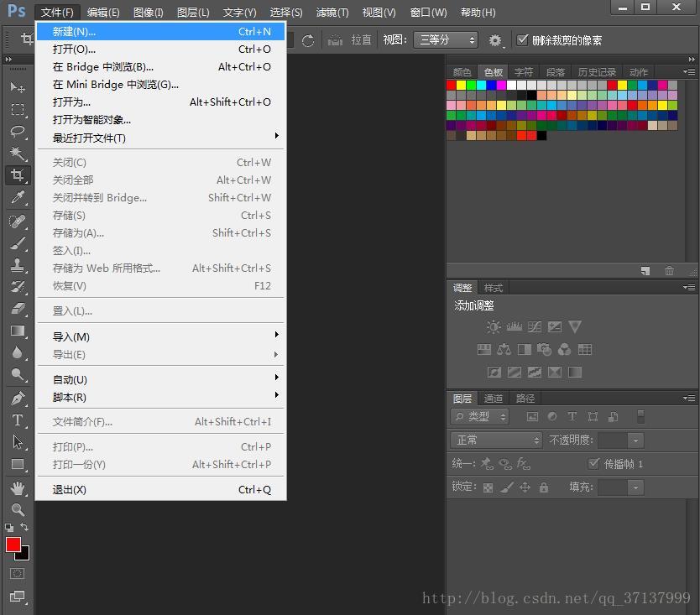Toggle lock transparent pixels
700x615 pixels.
488,487
